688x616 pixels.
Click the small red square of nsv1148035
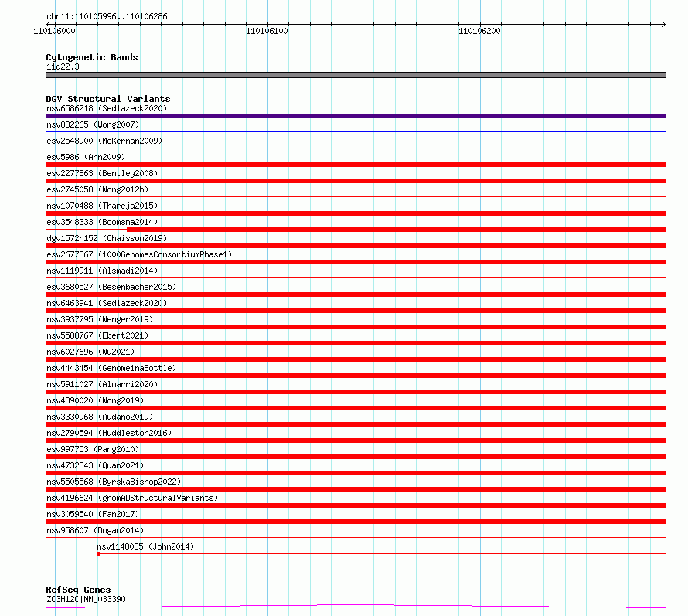(x=99, y=554)
